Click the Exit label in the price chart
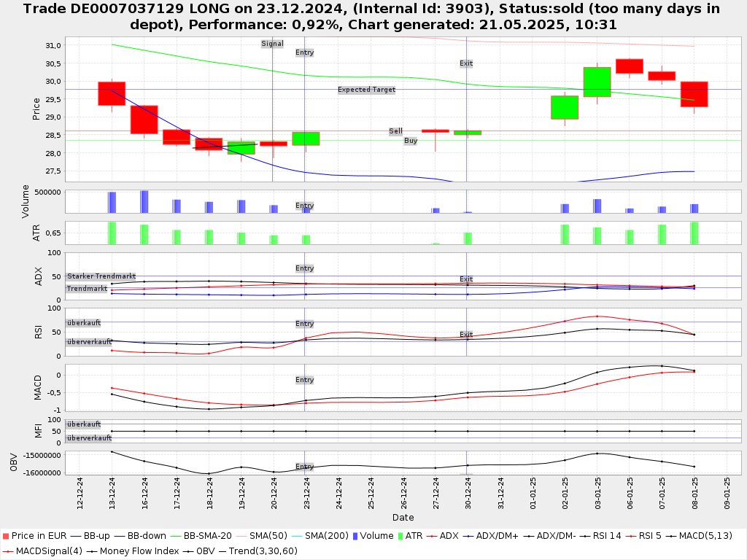 coord(466,63)
